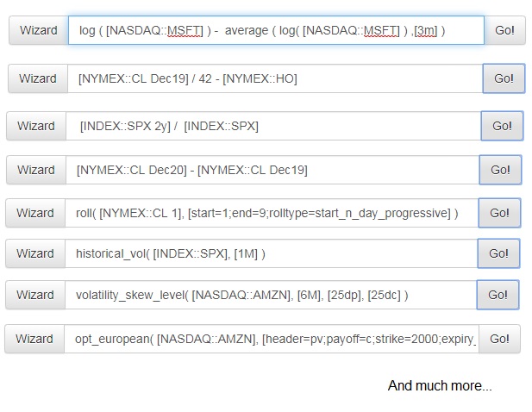Open Wizard for the CL Dec20 calendar spread
This screenshot has height=412, width=532.
(36, 170)
